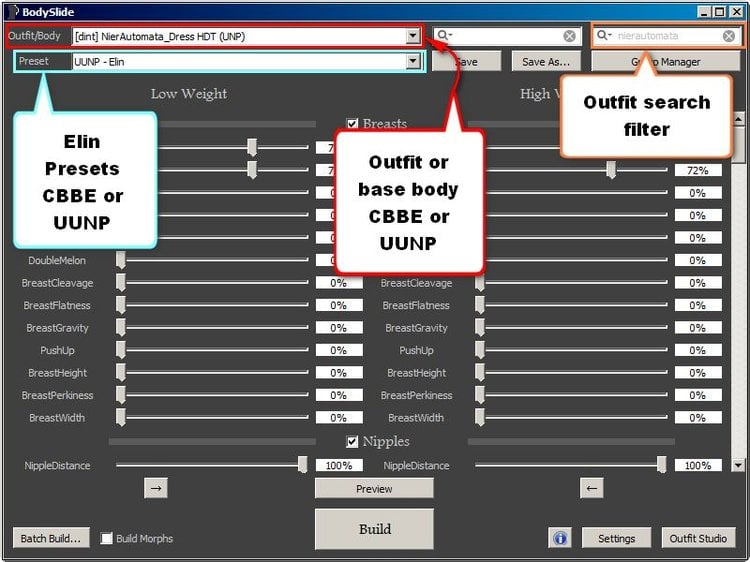Clear the nierautomata outfit filter text

pos(728,36)
